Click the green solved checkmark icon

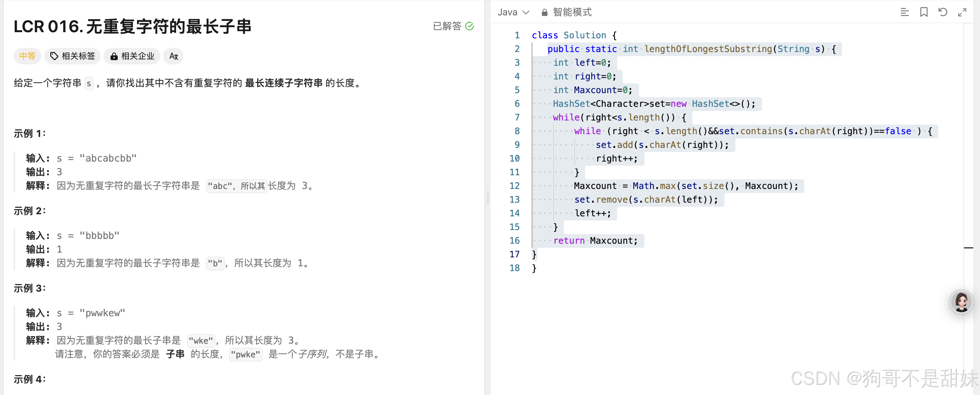coord(469,26)
